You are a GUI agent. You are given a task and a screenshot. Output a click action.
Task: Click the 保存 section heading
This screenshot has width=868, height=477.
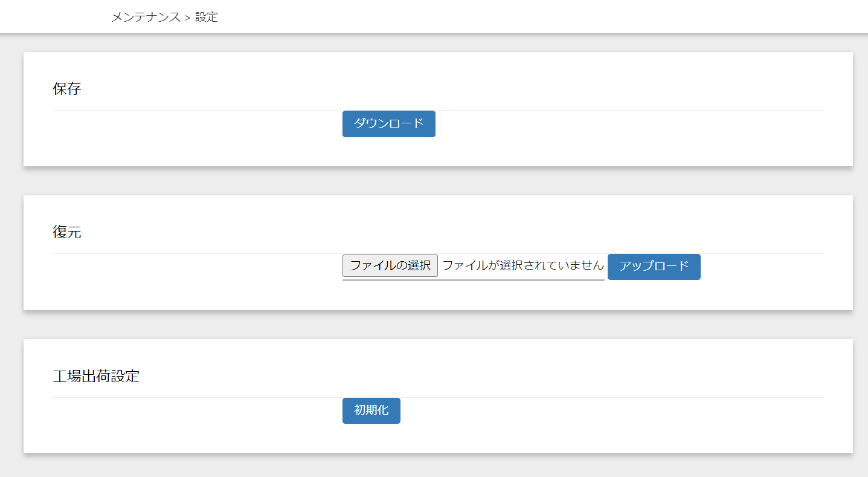[x=67, y=89]
